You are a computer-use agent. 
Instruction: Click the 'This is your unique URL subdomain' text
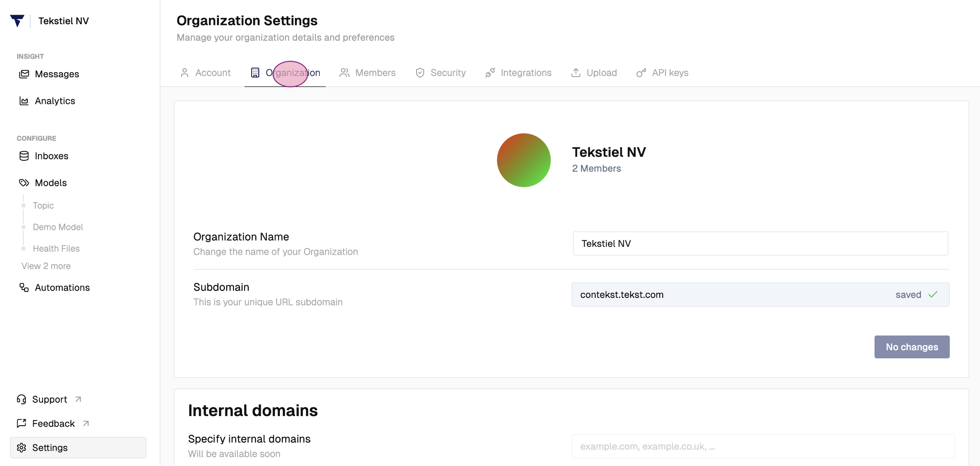tap(268, 302)
